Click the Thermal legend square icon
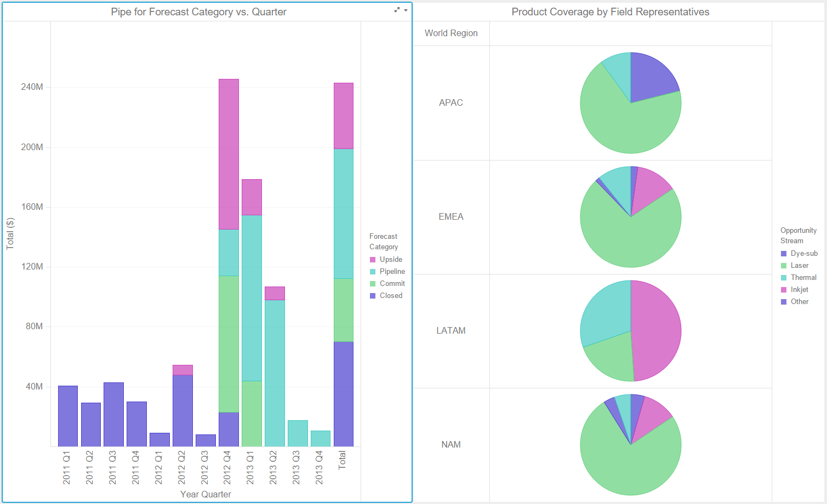827x504 pixels. click(784, 278)
